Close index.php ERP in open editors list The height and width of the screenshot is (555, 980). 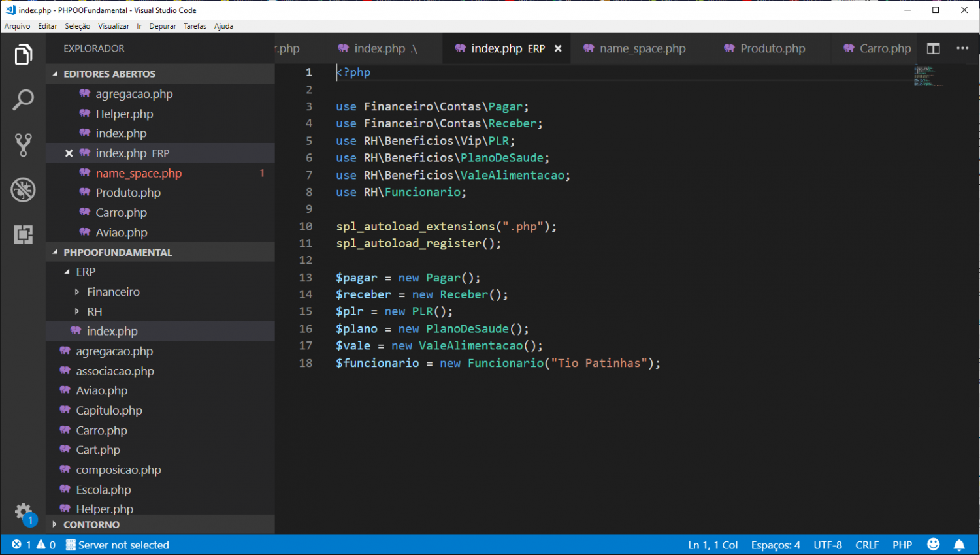point(69,153)
